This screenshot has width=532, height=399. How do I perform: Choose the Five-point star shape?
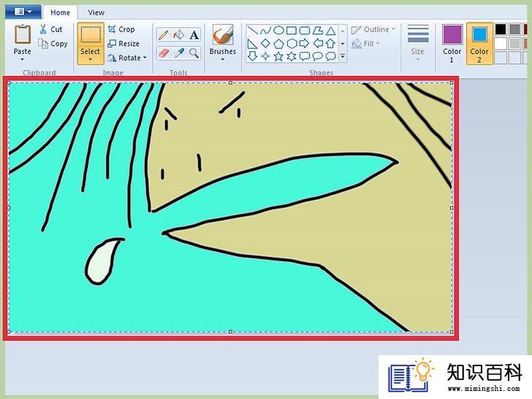point(278,56)
